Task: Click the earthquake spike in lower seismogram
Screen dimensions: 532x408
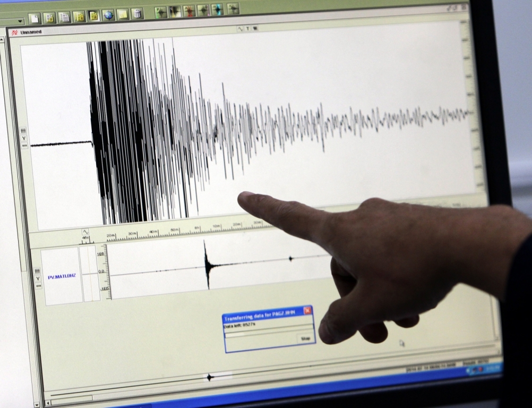Action: coord(206,264)
